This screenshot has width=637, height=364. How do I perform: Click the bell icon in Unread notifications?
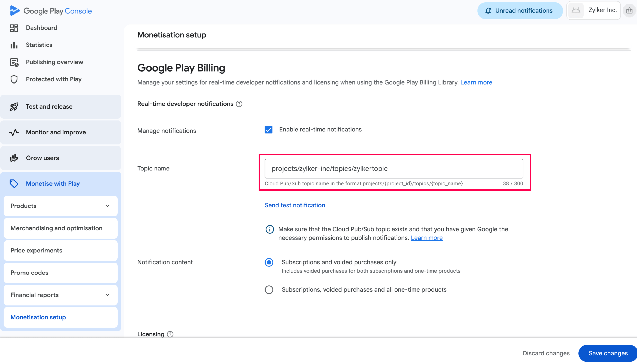click(488, 11)
